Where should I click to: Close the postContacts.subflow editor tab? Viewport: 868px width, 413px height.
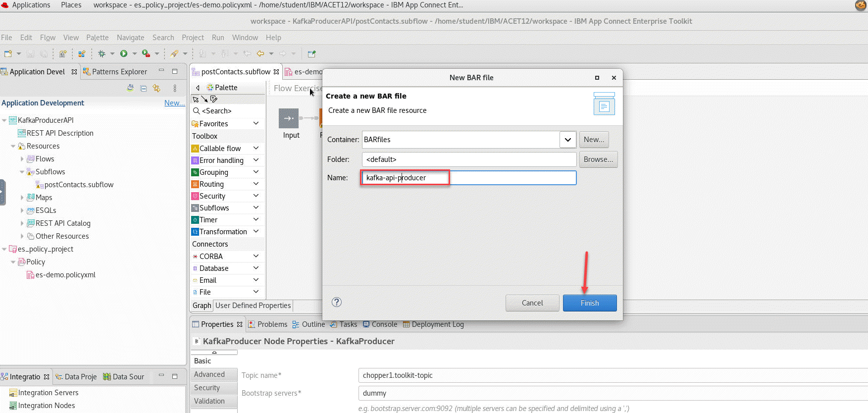(x=276, y=72)
